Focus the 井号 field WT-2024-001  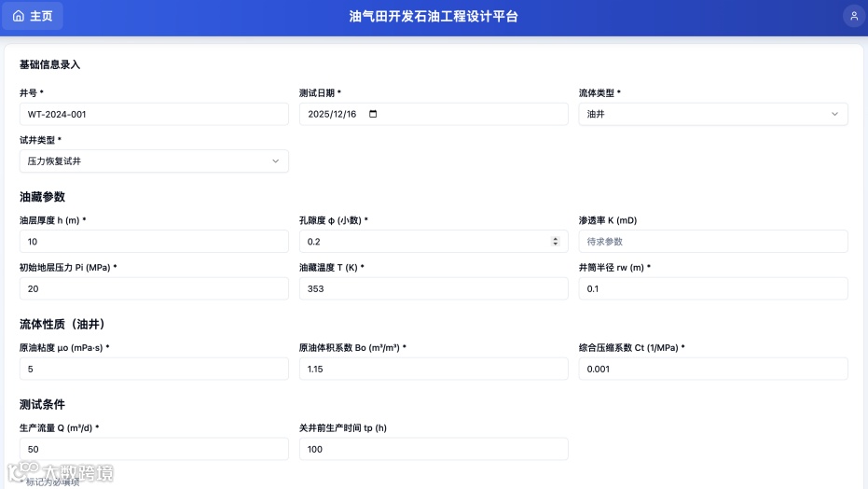click(x=154, y=114)
